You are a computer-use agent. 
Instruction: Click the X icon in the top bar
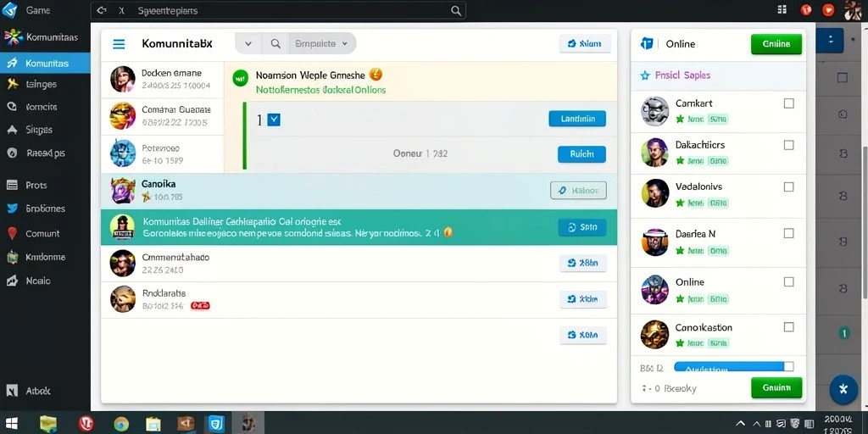tap(122, 10)
